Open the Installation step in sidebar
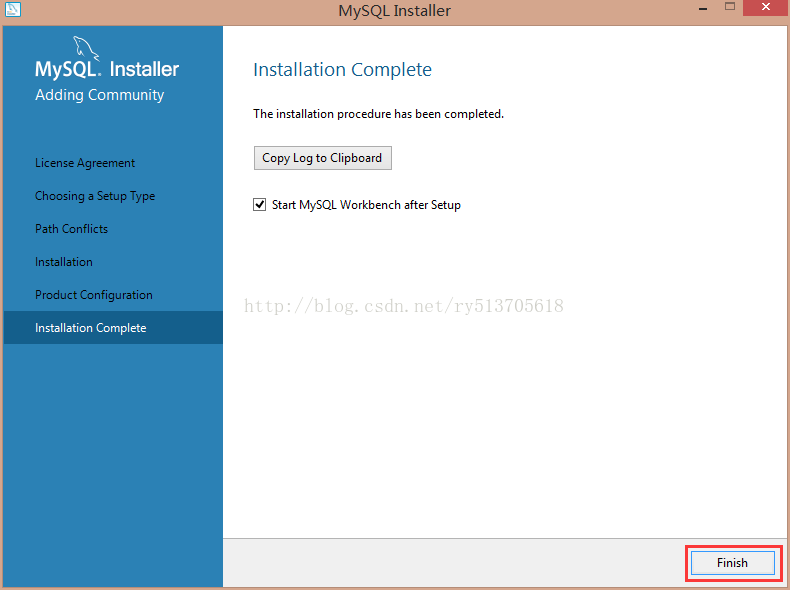 tap(63, 261)
